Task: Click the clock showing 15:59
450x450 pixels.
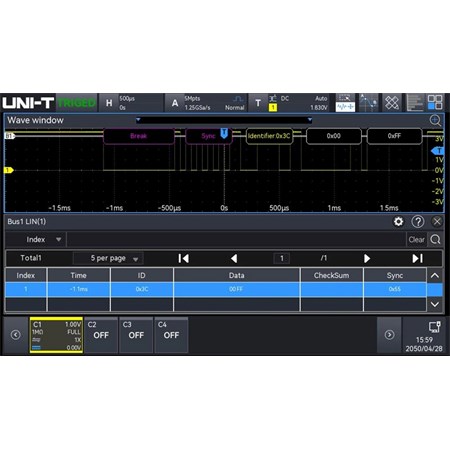Action: pyautogui.click(x=424, y=340)
